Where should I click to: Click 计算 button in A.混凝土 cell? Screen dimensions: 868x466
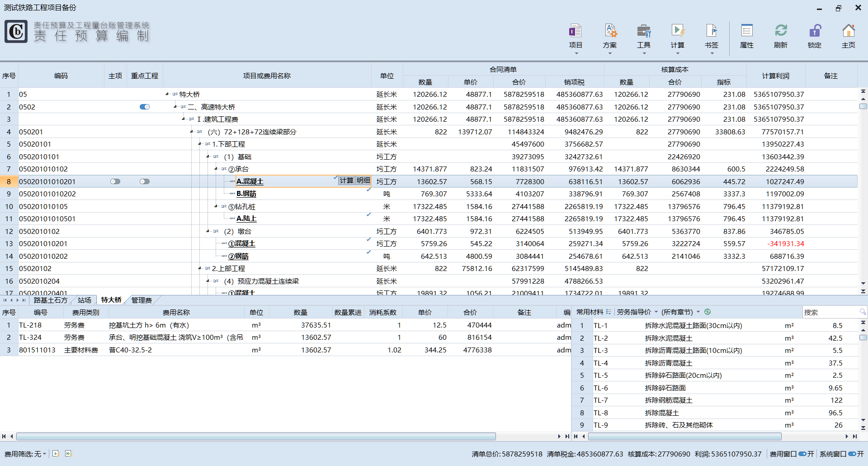point(346,181)
